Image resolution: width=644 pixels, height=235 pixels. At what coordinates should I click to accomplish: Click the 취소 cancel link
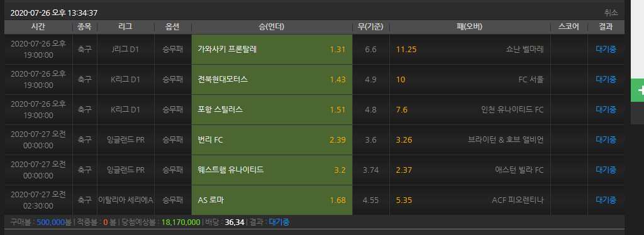[x=611, y=13]
